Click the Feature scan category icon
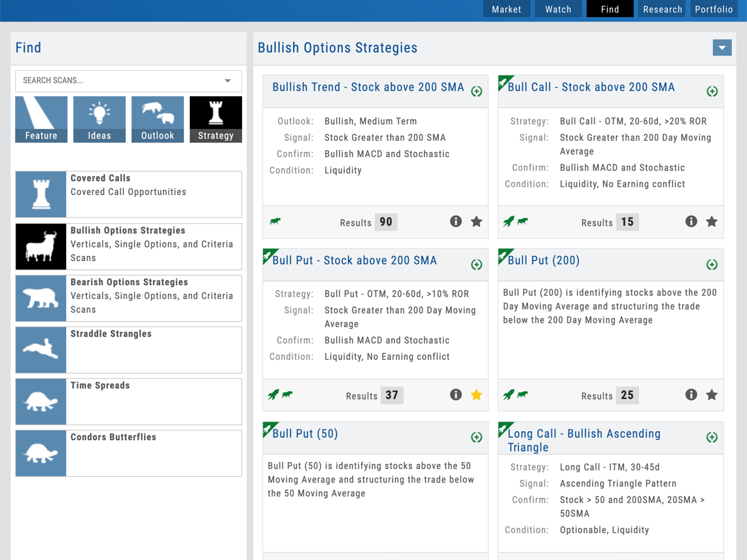747x560 pixels. click(x=41, y=119)
